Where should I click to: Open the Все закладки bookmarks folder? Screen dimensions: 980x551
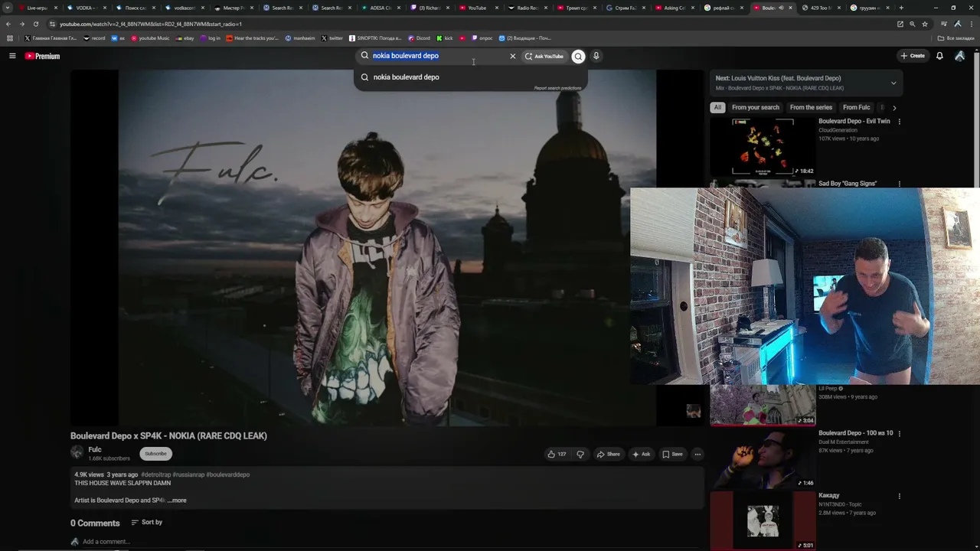point(956,38)
